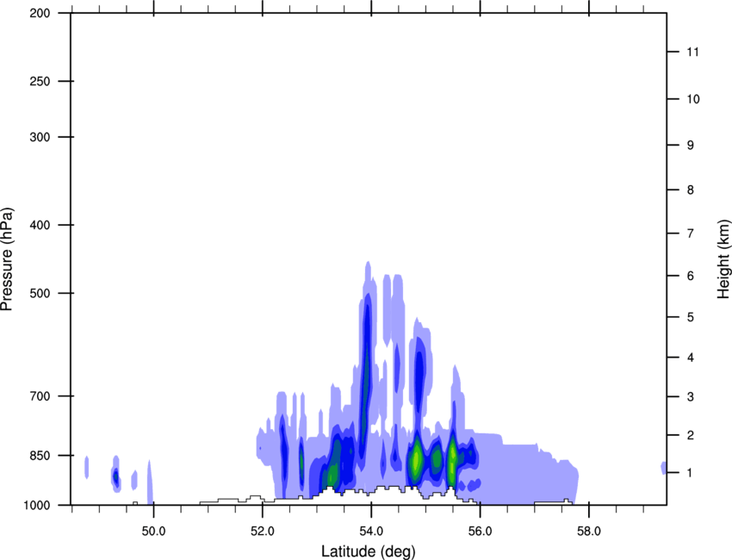
Task: Pick the 4 km height label
Action: [691, 358]
